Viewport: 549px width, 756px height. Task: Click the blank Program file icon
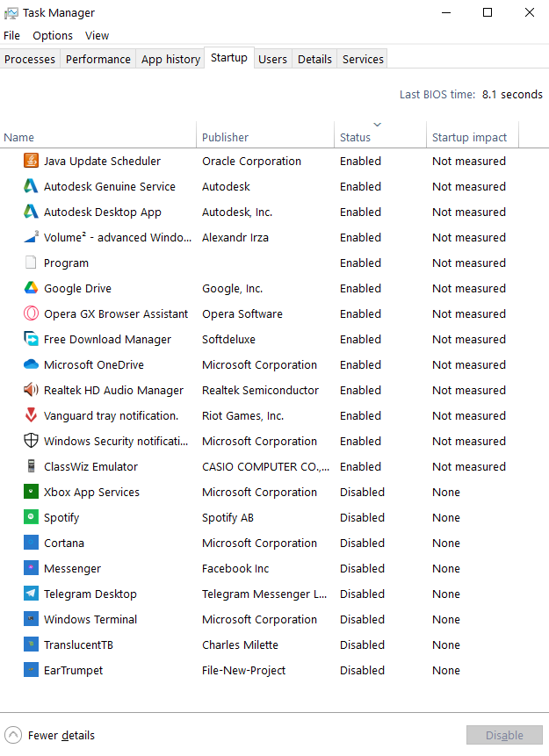click(x=31, y=263)
